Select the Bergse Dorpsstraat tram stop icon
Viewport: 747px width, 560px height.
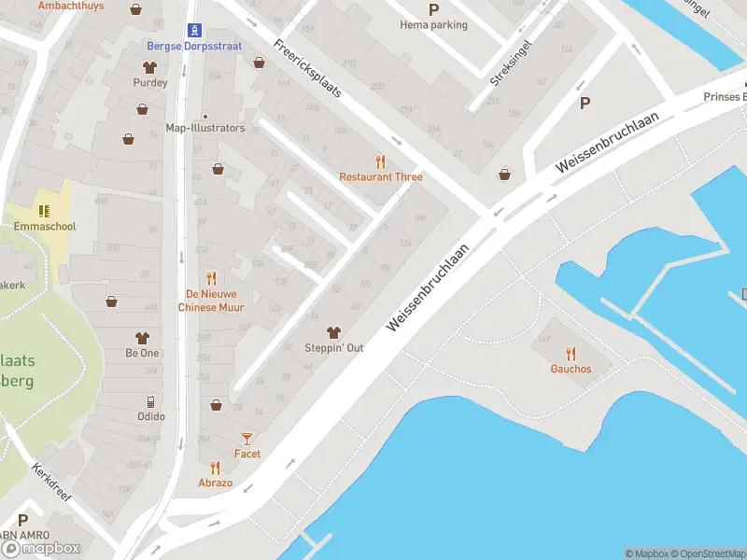point(194,31)
